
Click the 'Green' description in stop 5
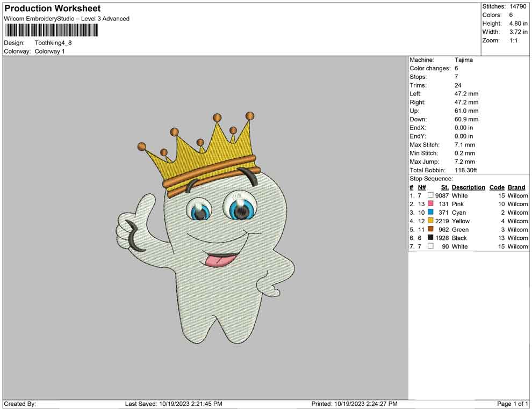pyautogui.click(x=460, y=229)
